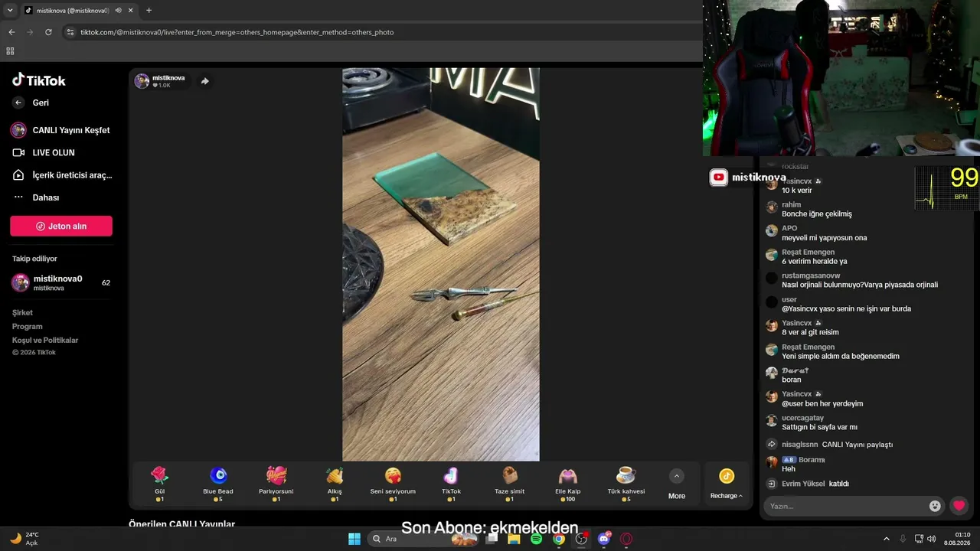The image size is (980, 551).
Task: Click the tiktok.com address bar URL
Action: (x=237, y=32)
